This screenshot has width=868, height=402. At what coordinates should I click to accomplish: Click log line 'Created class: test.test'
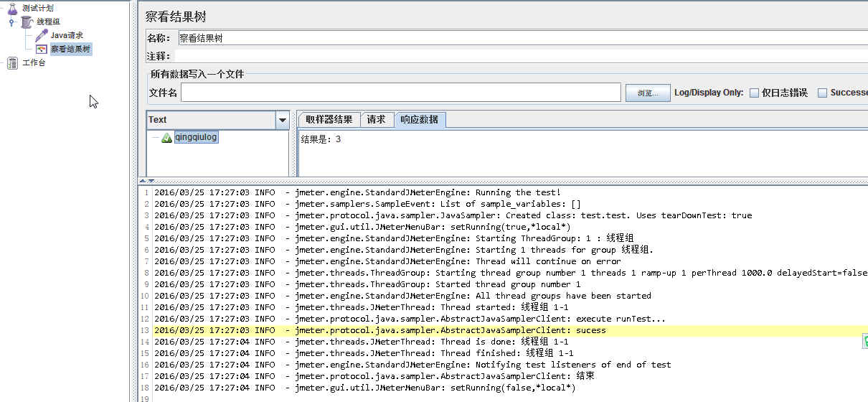point(453,215)
